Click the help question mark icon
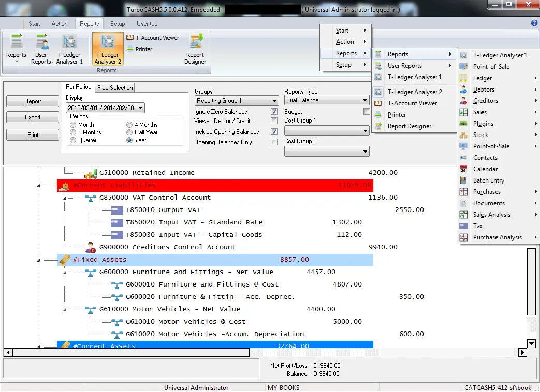 [x=534, y=23]
